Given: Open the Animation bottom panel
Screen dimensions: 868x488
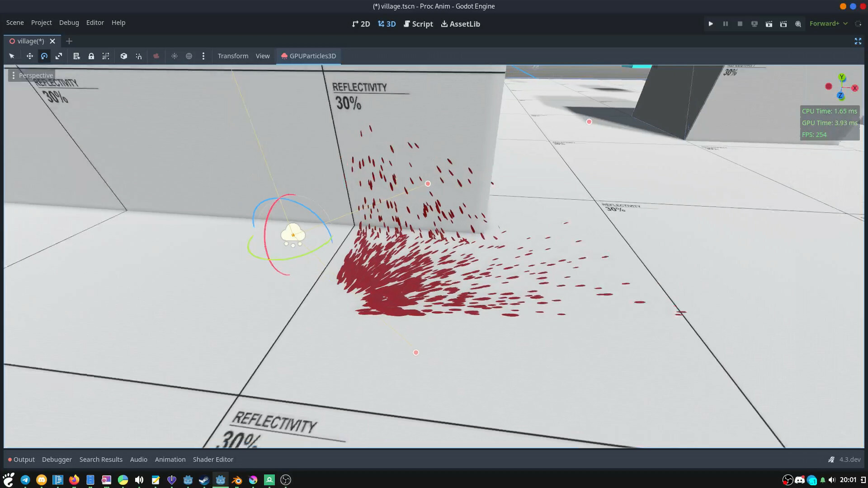Looking at the screenshot, I should (170, 460).
